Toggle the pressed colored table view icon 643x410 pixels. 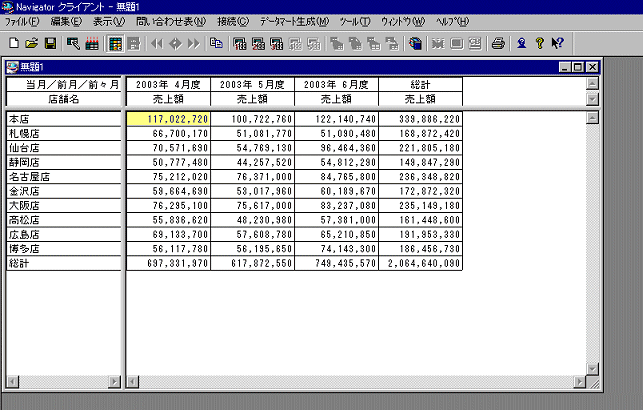point(115,43)
